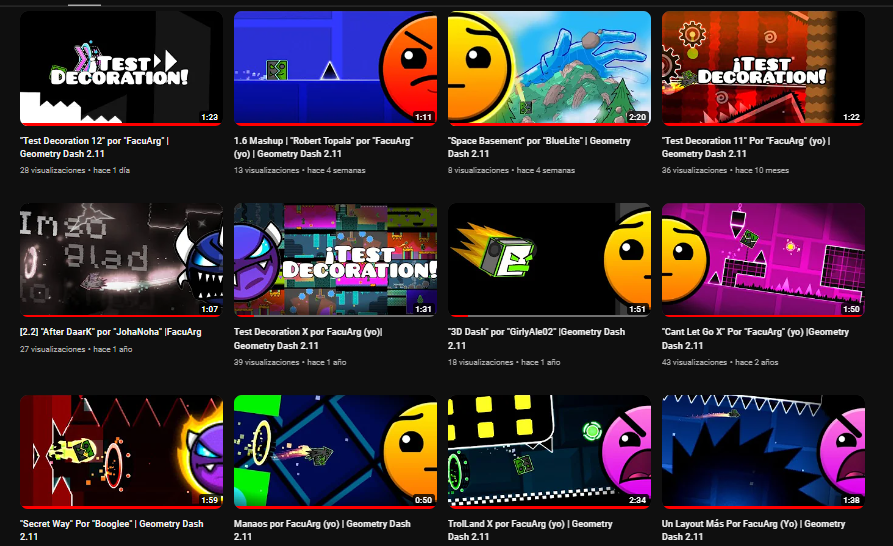Image resolution: width=893 pixels, height=546 pixels.
Task: Click the 1:07 duration badge
Action: point(210,309)
